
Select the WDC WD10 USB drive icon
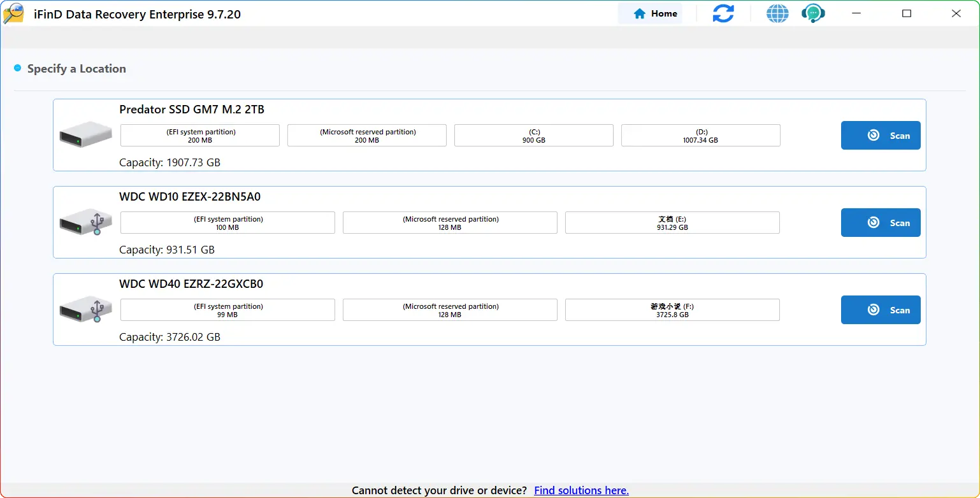click(85, 223)
